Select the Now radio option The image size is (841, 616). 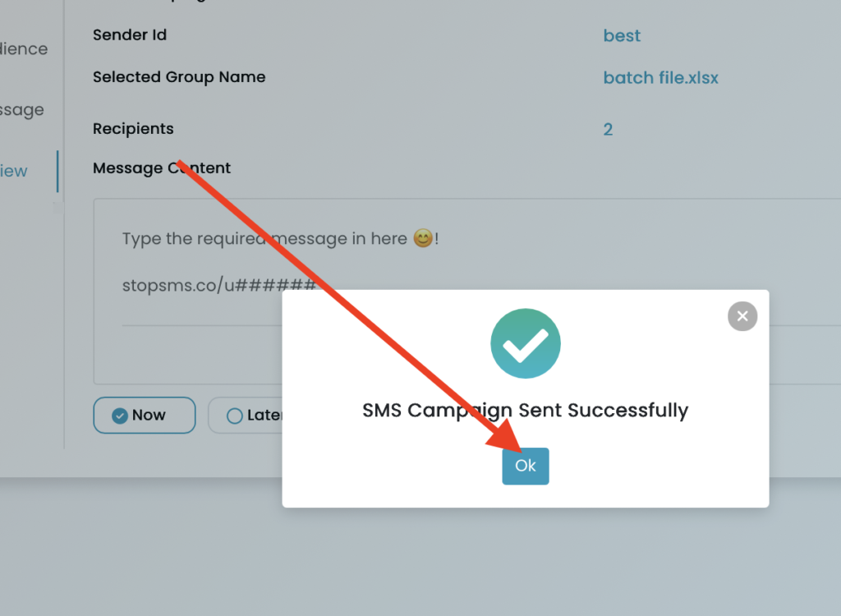coord(145,415)
